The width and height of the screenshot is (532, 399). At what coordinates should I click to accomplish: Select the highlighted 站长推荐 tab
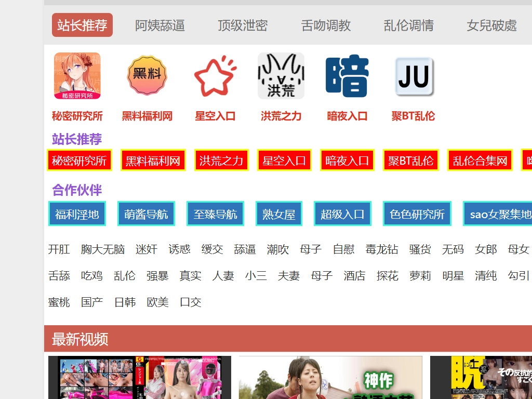tap(82, 25)
